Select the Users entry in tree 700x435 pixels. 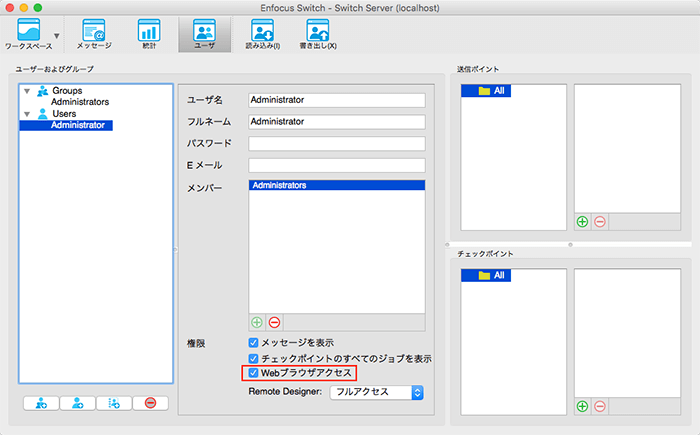tap(64, 113)
